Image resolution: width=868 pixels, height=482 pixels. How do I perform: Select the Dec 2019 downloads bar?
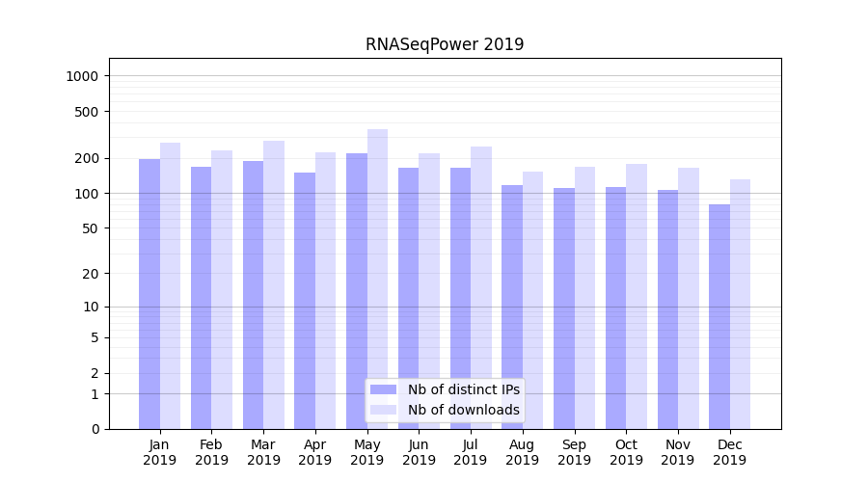click(x=740, y=304)
